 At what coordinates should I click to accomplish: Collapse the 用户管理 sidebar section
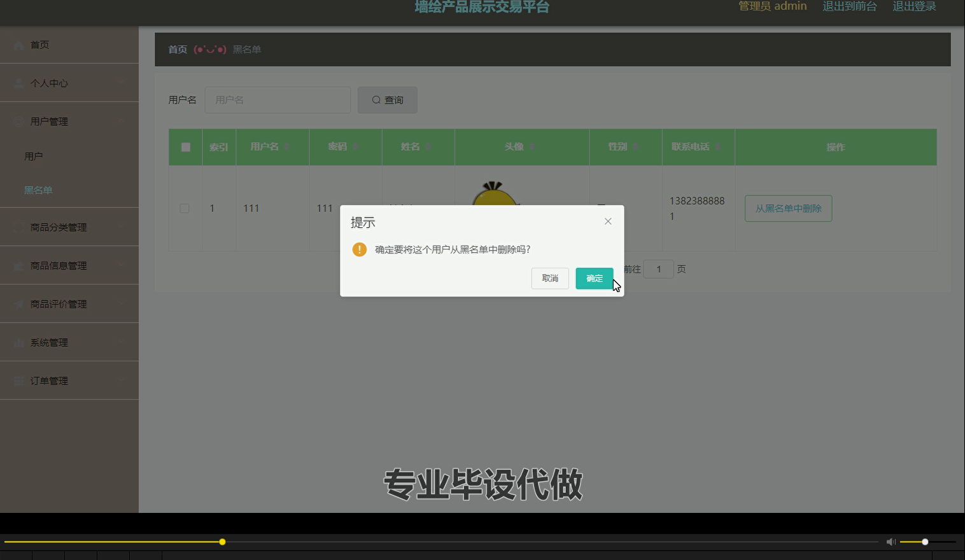[x=122, y=121]
